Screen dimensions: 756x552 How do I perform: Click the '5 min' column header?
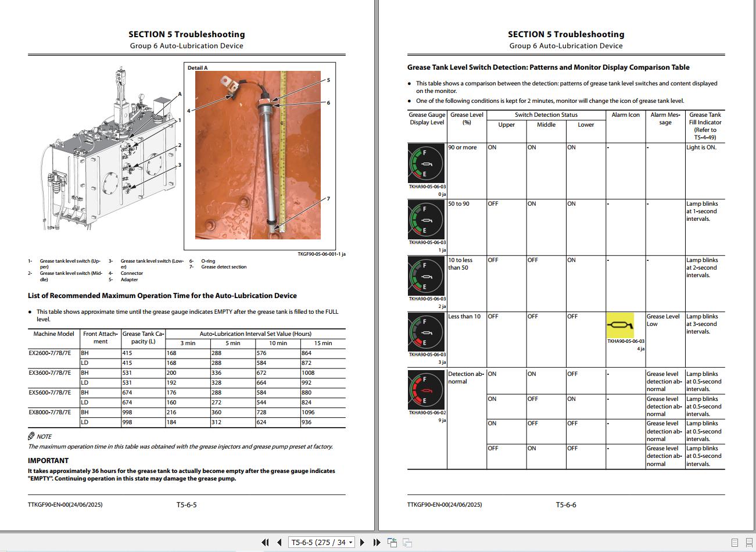click(x=233, y=343)
